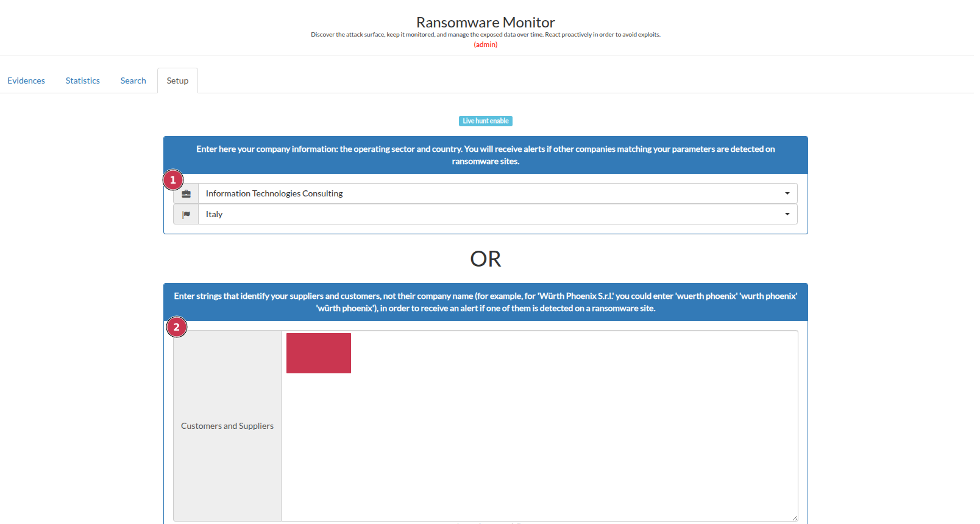Select the Setup tab

pos(177,81)
